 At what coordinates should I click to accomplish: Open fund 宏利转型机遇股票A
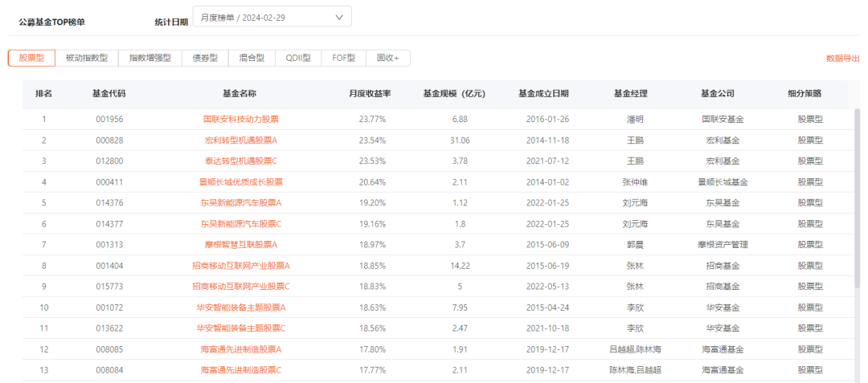click(241, 141)
